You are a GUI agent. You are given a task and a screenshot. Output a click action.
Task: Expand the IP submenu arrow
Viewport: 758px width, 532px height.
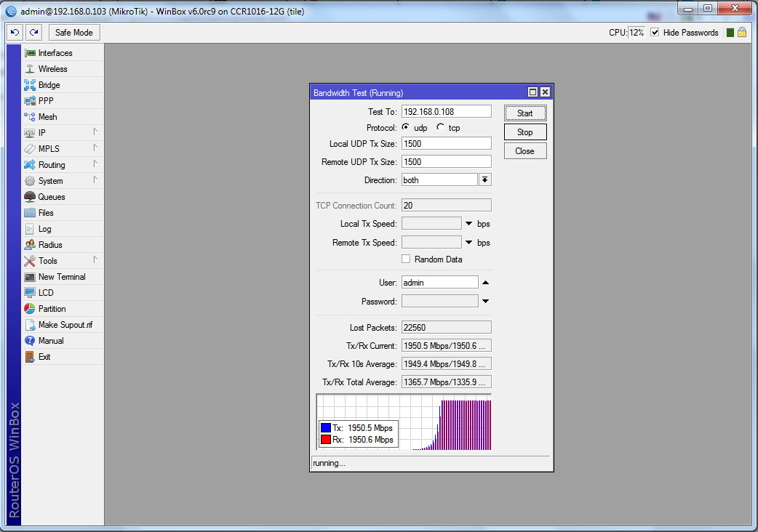[95, 132]
